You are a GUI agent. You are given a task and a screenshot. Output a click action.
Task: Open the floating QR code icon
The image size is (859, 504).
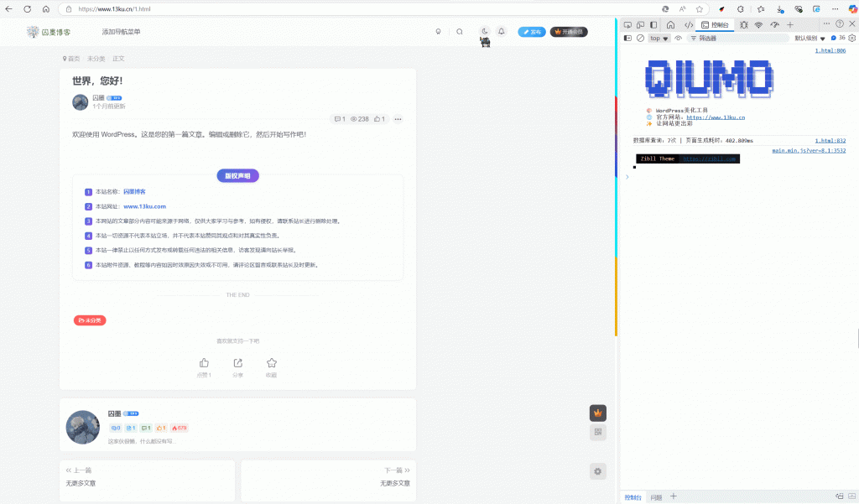[x=597, y=432]
